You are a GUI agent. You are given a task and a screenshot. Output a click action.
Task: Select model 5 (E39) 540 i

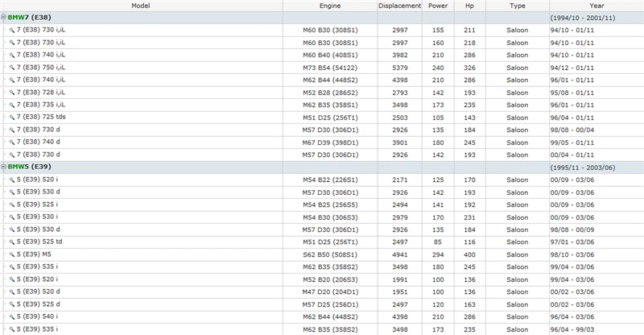tap(37, 316)
